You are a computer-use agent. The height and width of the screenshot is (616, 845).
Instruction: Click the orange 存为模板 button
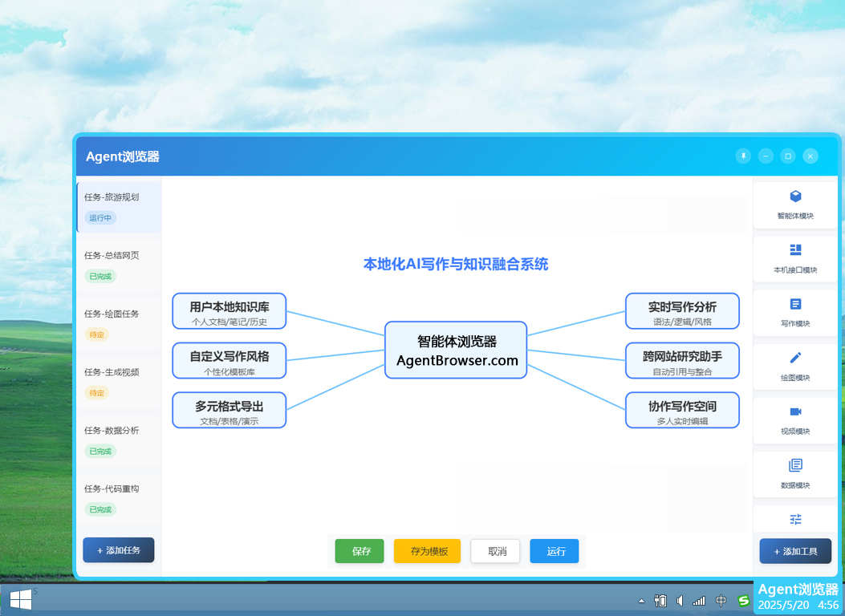pyautogui.click(x=428, y=551)
